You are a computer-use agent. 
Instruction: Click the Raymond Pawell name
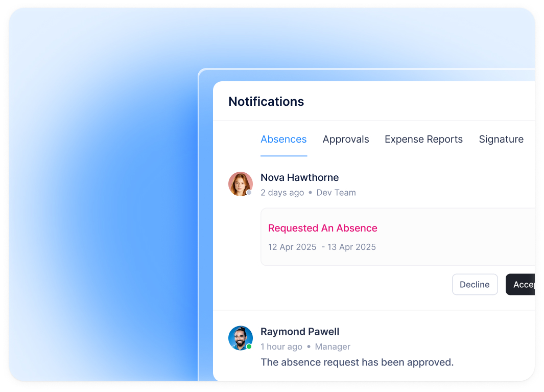click(x=300, y=332)
